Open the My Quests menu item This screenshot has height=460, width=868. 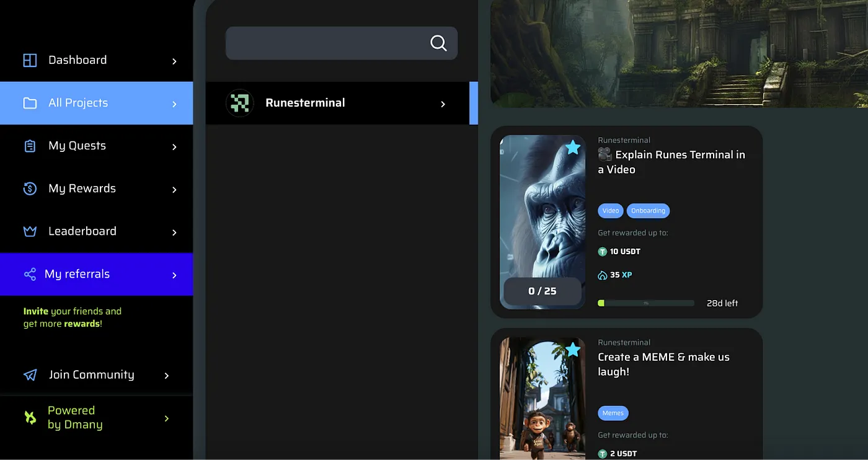coord(77,146)
